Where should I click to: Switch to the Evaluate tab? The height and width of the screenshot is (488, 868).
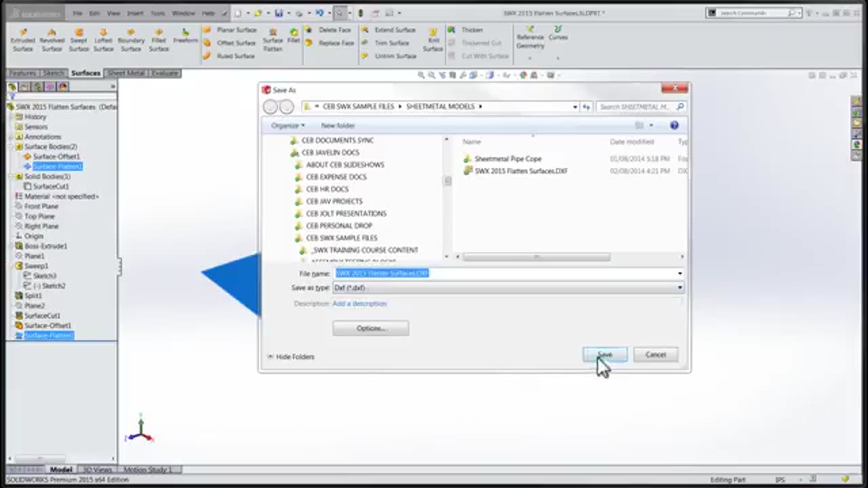click(x=165, y=73)
